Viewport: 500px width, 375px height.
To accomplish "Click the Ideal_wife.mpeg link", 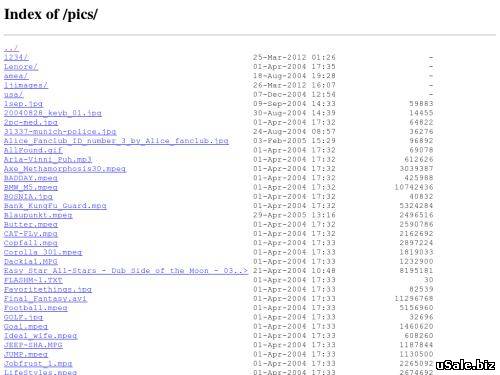I will click(x=40, y=336).
